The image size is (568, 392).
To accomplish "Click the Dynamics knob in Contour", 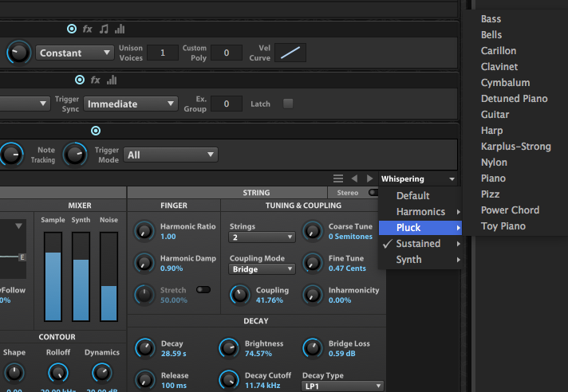I will pyautogui.click(x=102, y=373).
